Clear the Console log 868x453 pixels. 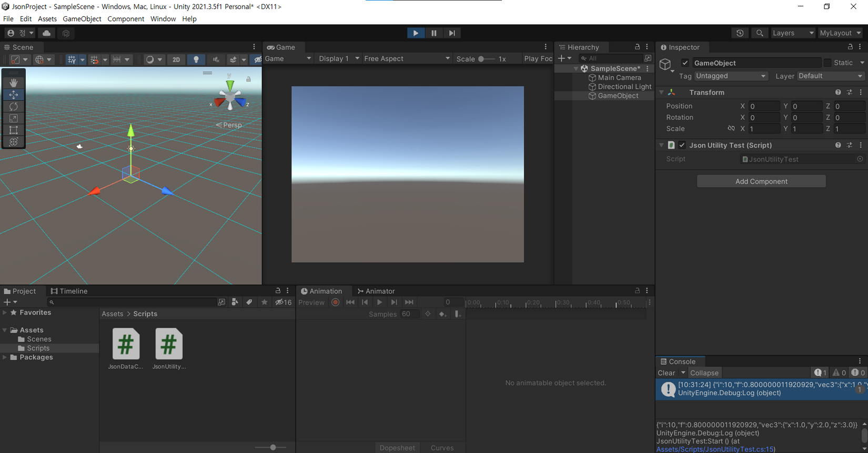(666, 373)
